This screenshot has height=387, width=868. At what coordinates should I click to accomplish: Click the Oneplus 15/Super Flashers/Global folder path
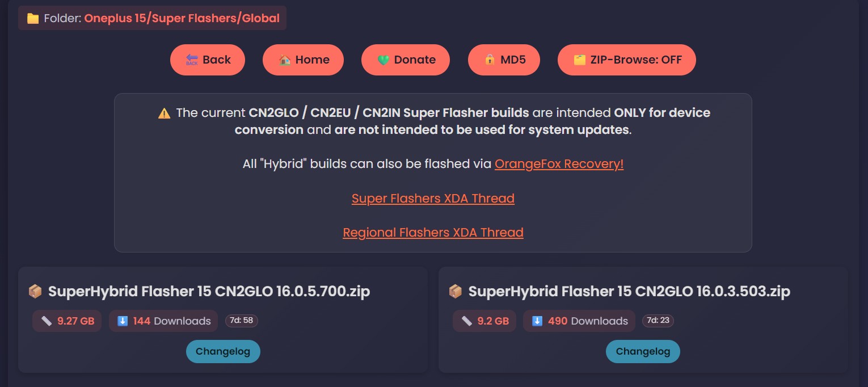[182, 18]
